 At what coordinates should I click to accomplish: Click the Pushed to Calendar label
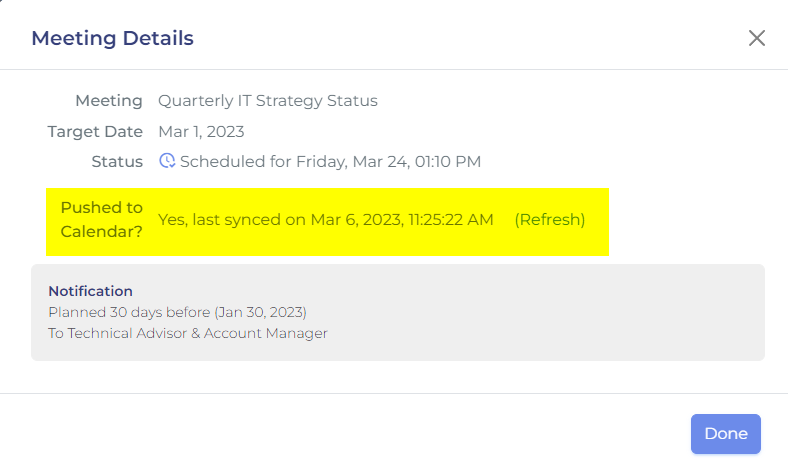point(102,220)
